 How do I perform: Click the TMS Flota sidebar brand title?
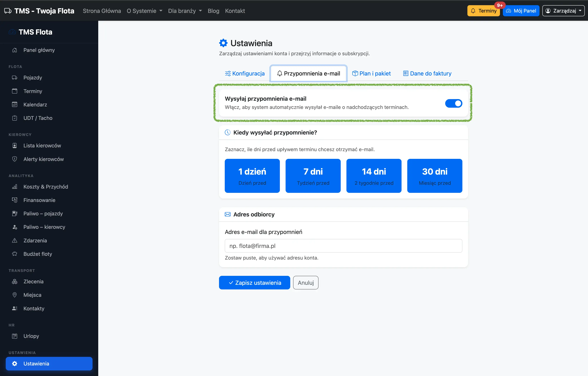coord(35,32)
